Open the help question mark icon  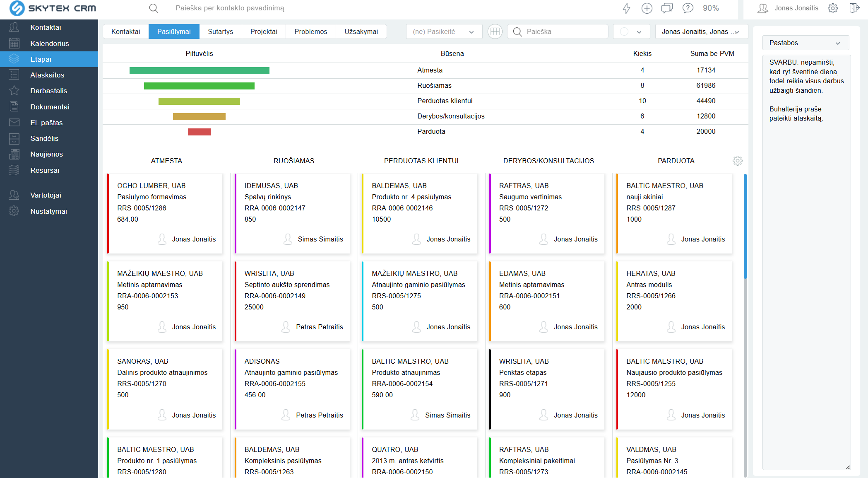688,8
